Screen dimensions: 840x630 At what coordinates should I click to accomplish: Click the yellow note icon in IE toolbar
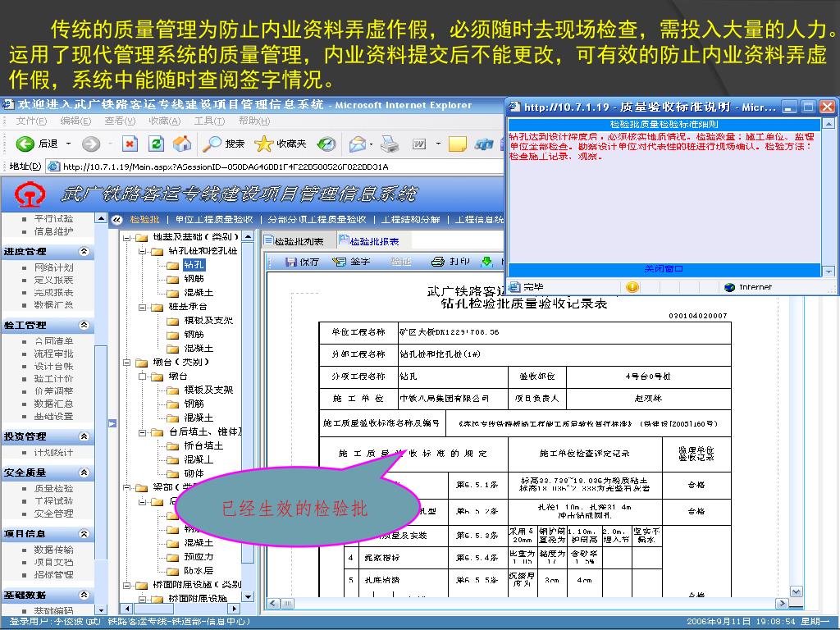pos(457,144)
